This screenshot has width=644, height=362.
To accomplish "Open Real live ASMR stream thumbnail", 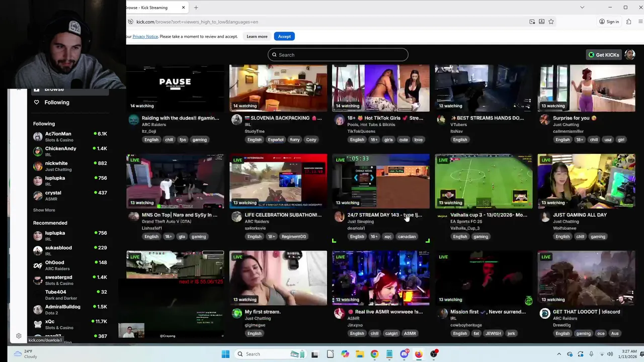I will [381, 278].
